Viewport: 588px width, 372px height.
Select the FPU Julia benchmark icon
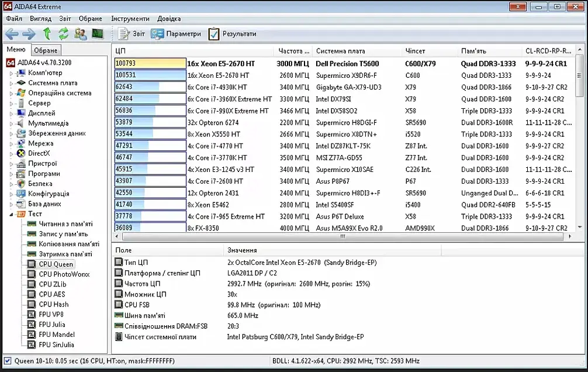coord(32,325)
